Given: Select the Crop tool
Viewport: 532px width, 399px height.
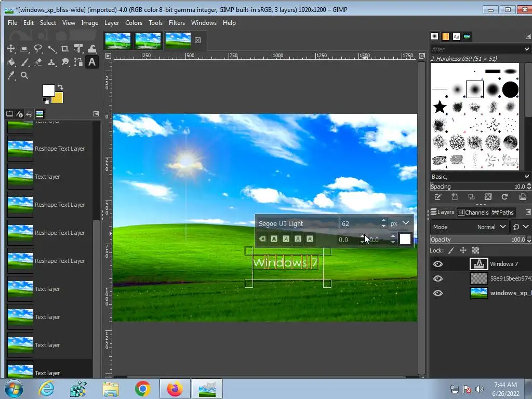Looking at the screenshot, I should pyautogui.click(x=65, y=48).
